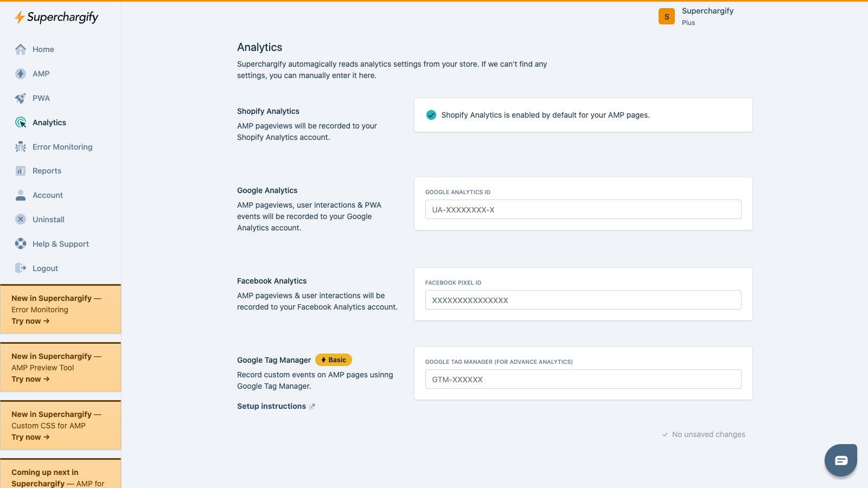Click the Error Monitoring bug icon
The height and width of the screenshot is (488, 868).
pos(21,147)
